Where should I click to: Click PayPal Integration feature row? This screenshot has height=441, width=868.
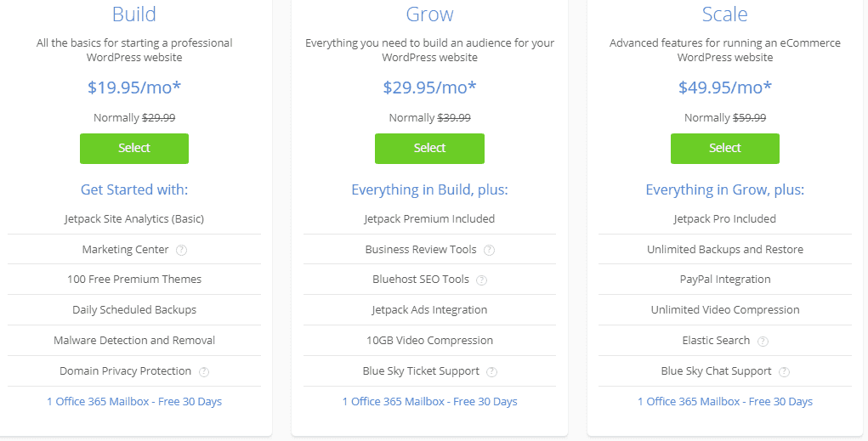[x=724, y=279]
